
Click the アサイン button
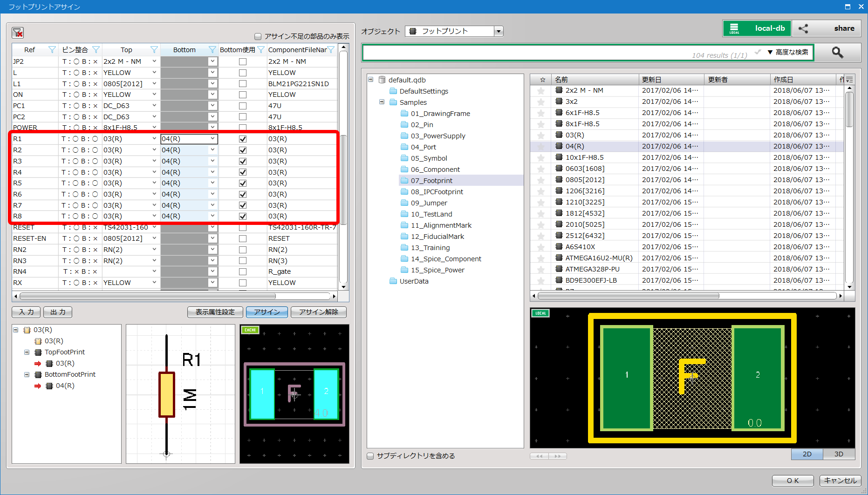point(267,312)
